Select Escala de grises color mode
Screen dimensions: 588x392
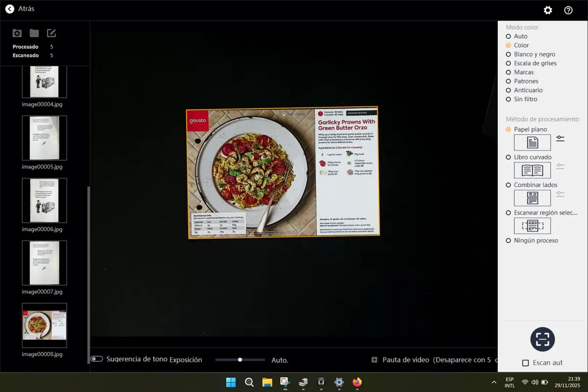click(509, 63)
